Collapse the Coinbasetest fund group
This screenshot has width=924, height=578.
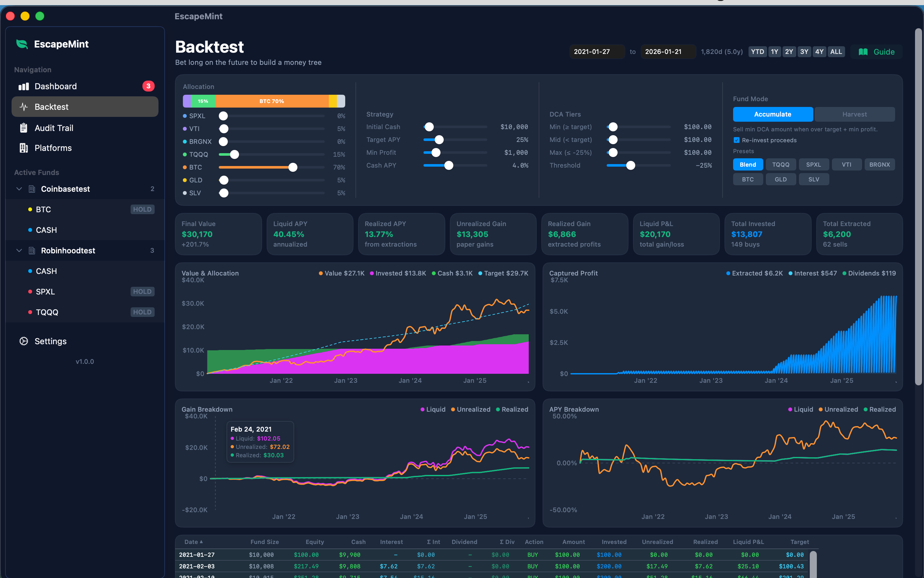(19, 189)
